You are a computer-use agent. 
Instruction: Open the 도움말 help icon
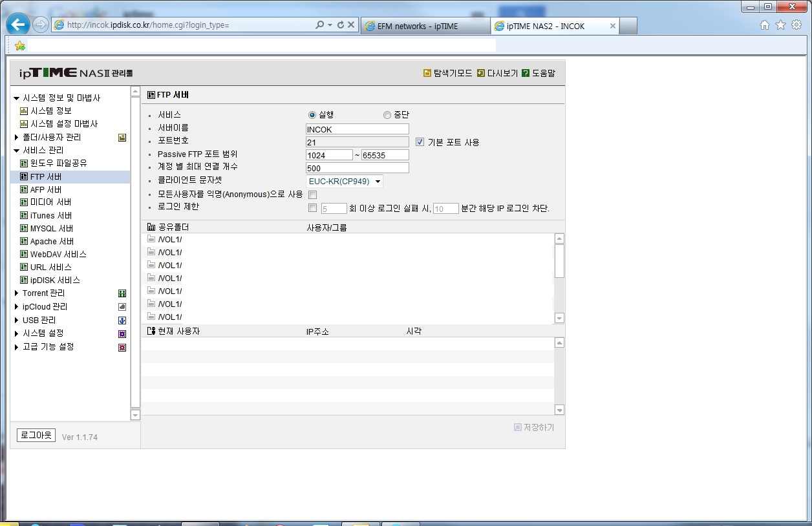(x=526, y=73)
